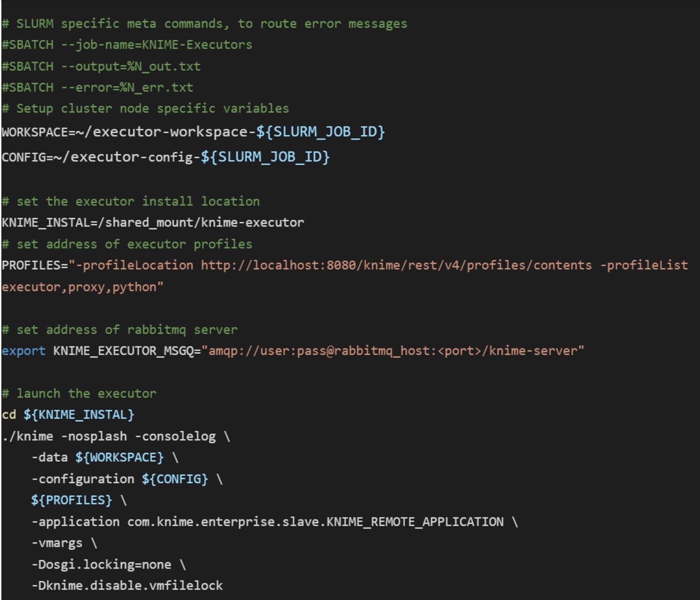Image resolution: width=700 pixels, height=600 pixels.
Task: Click the '-Dosgi.locking=none \' line
Action: [108, 564]
